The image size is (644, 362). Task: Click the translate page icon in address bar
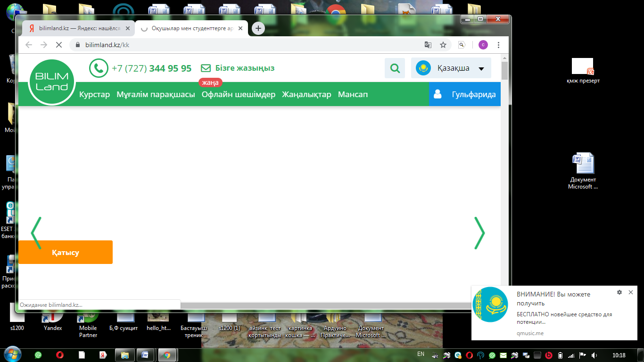pos(428,45)
